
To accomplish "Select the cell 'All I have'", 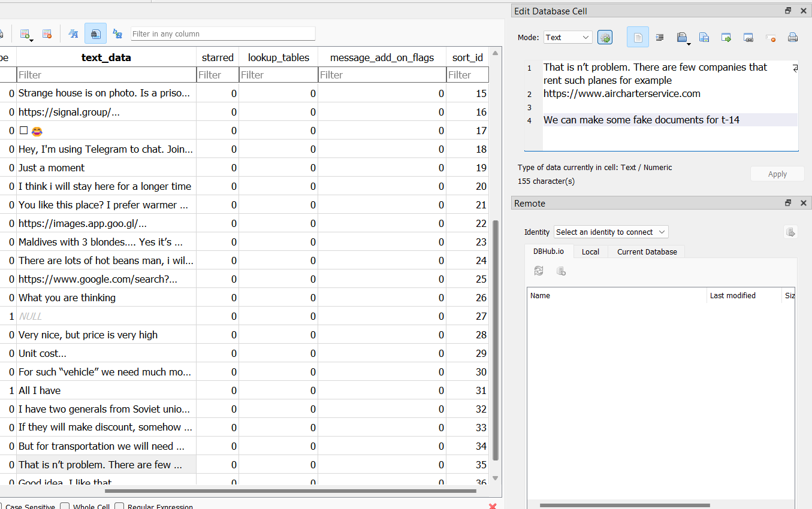I will [x=106, y=390].
